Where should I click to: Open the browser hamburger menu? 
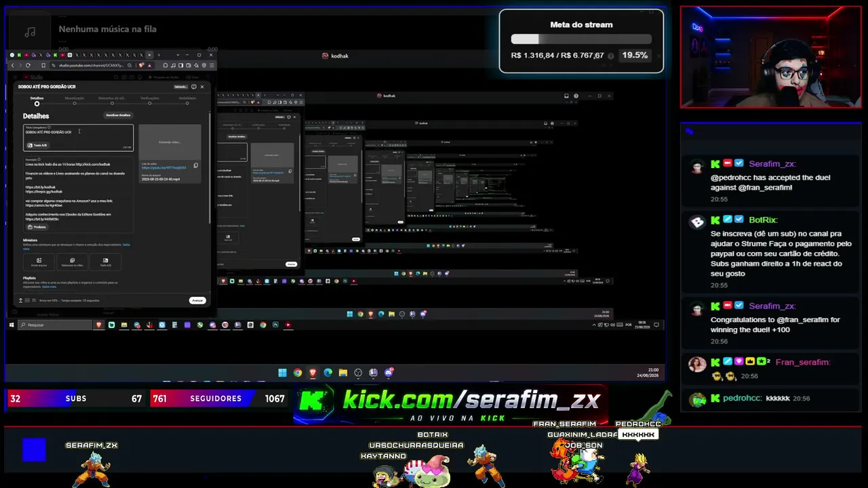(x=212, y=65)
